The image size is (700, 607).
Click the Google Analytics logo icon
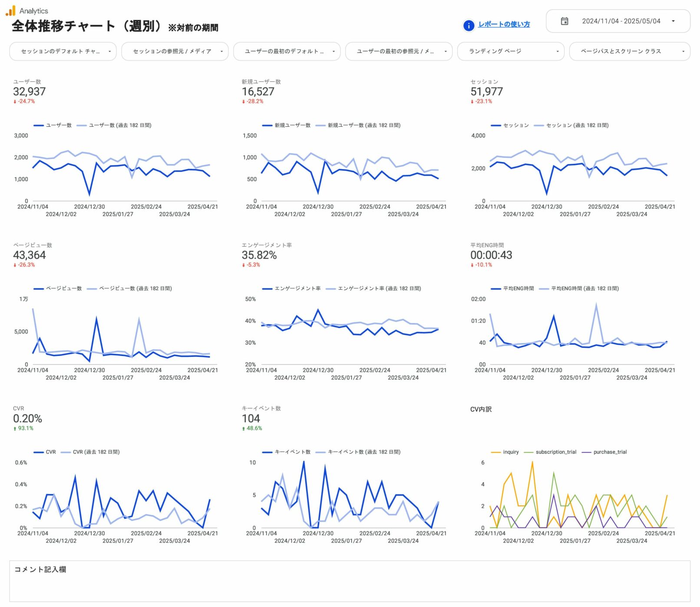tap(10, 11)
